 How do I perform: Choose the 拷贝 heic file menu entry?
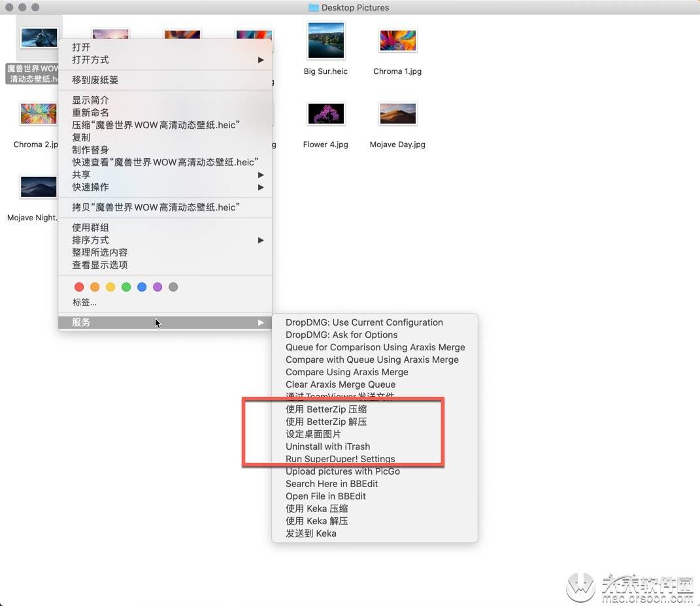[165, 207]
